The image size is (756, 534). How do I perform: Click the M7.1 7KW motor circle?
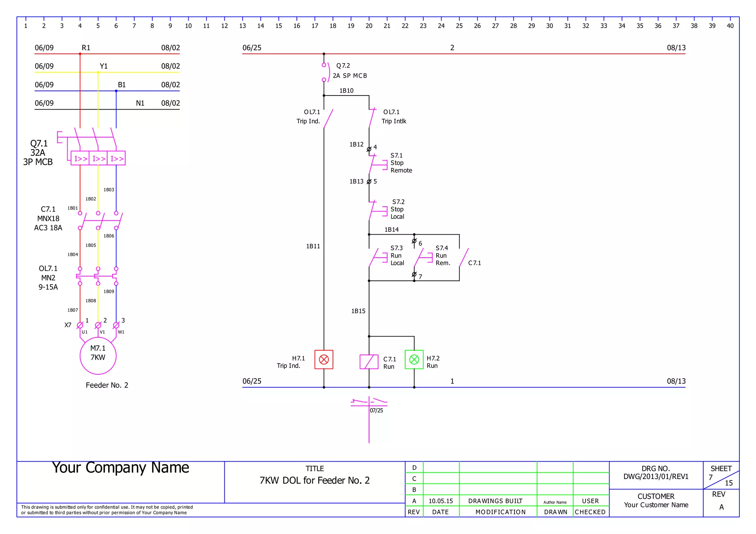(x=98, y=356)
